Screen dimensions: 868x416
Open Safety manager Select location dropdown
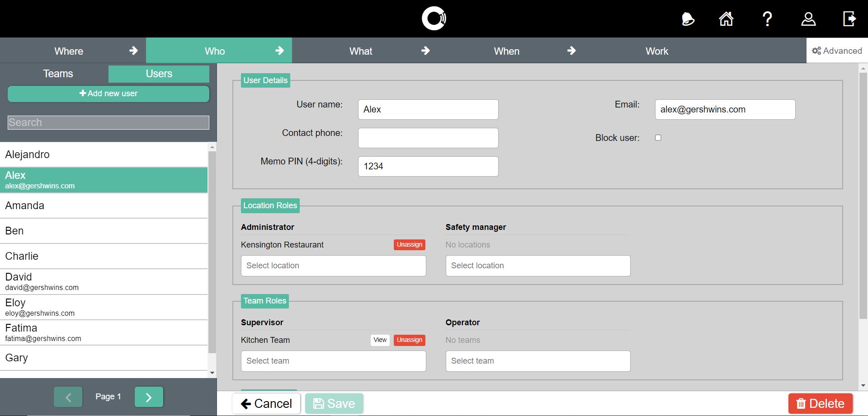(538, 266)
